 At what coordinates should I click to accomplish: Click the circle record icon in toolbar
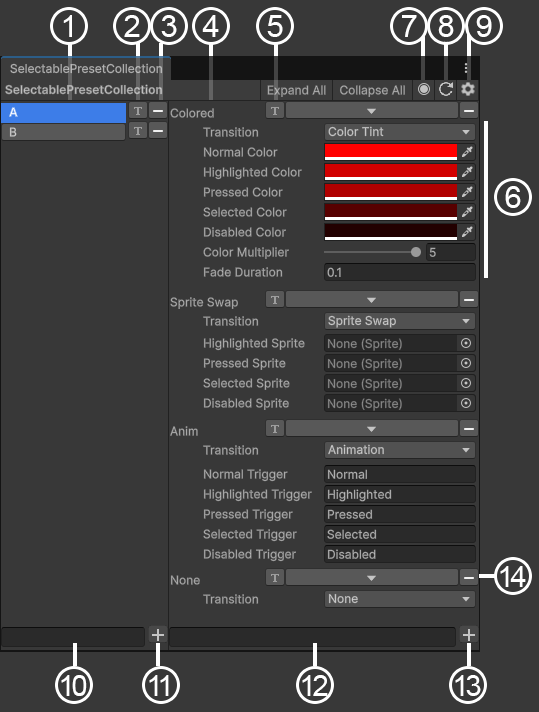tap(424, 89)
